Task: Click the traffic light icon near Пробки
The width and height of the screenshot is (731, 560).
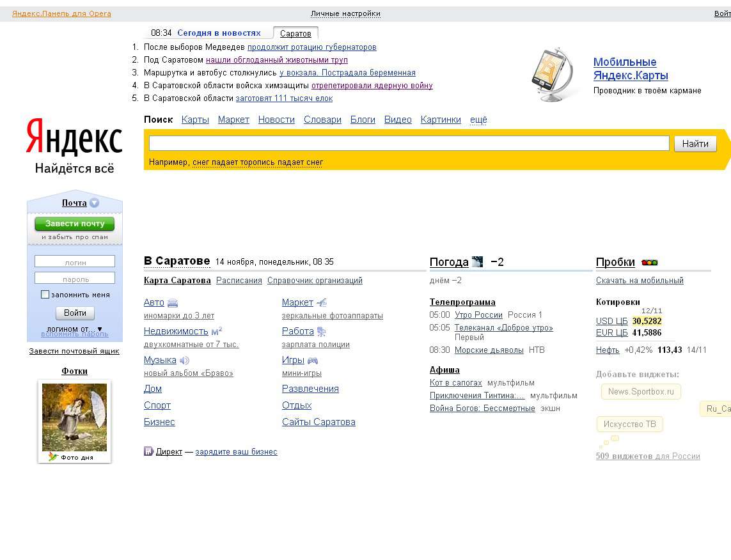Action: (649, 263)
